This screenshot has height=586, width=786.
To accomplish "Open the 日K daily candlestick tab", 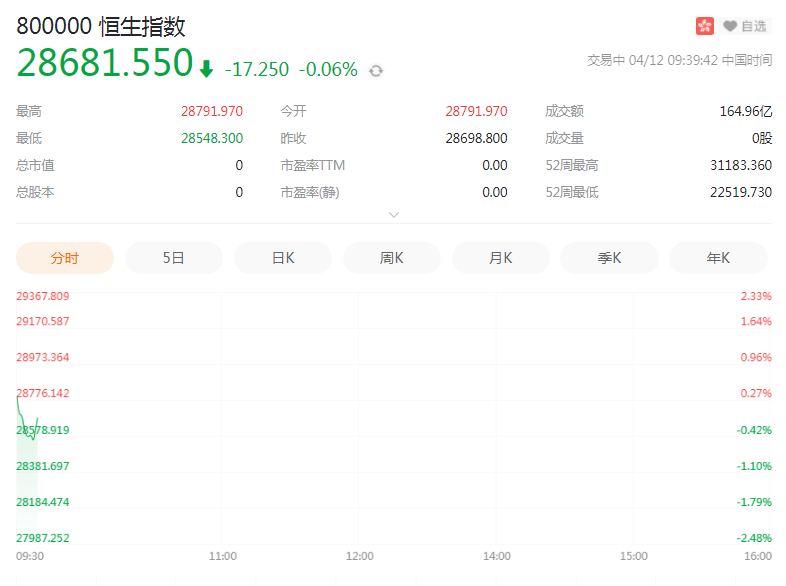I will point(283,258).
